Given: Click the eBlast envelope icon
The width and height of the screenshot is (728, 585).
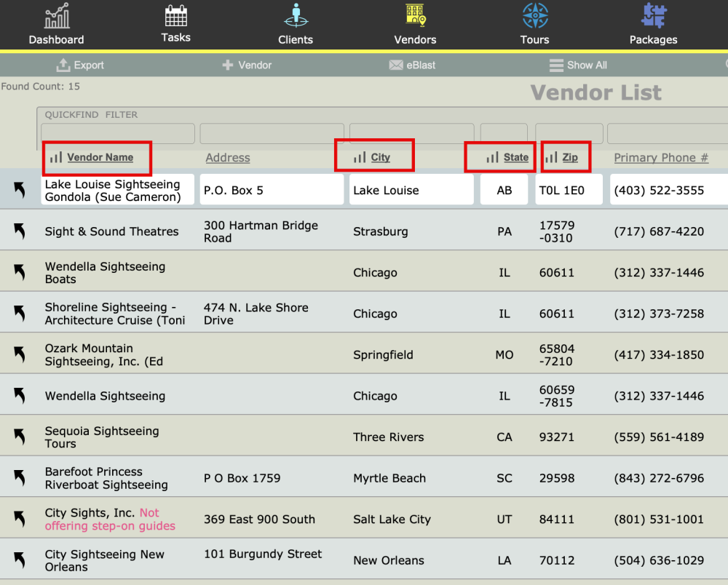Looking at the screenshot, I should point(396,65).
